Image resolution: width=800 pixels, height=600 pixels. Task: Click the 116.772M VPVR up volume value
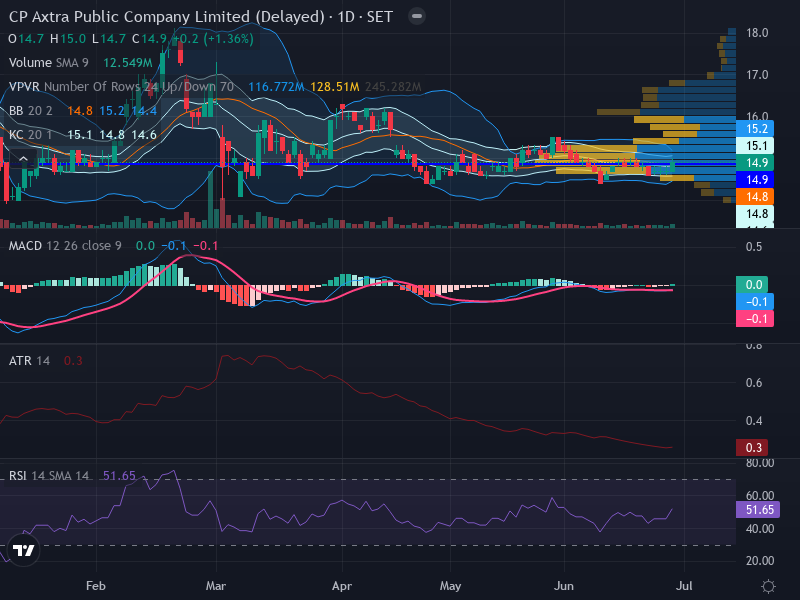[277, 87]
